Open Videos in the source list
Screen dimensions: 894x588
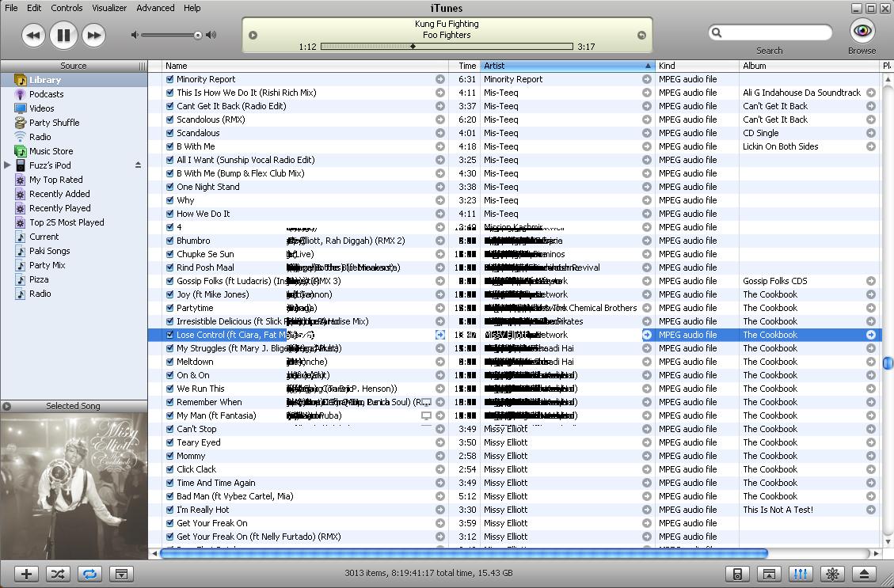[42, 108]
